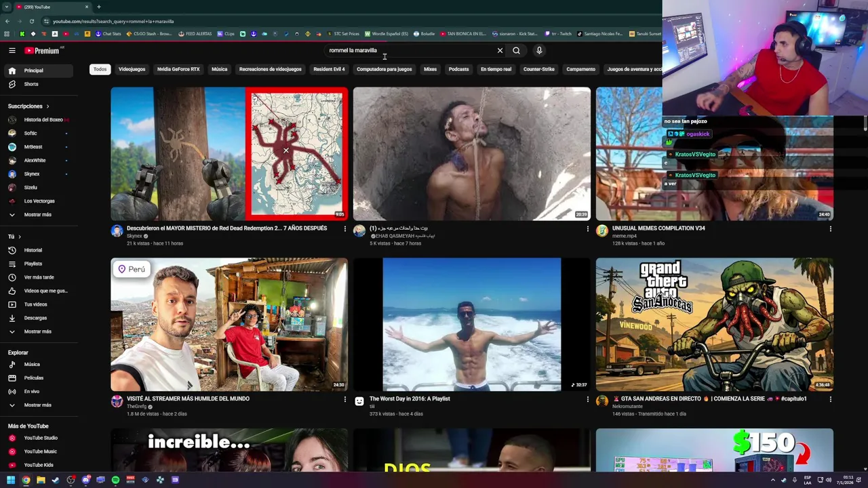Click the browser address bar URL

[x=113, y=21]
